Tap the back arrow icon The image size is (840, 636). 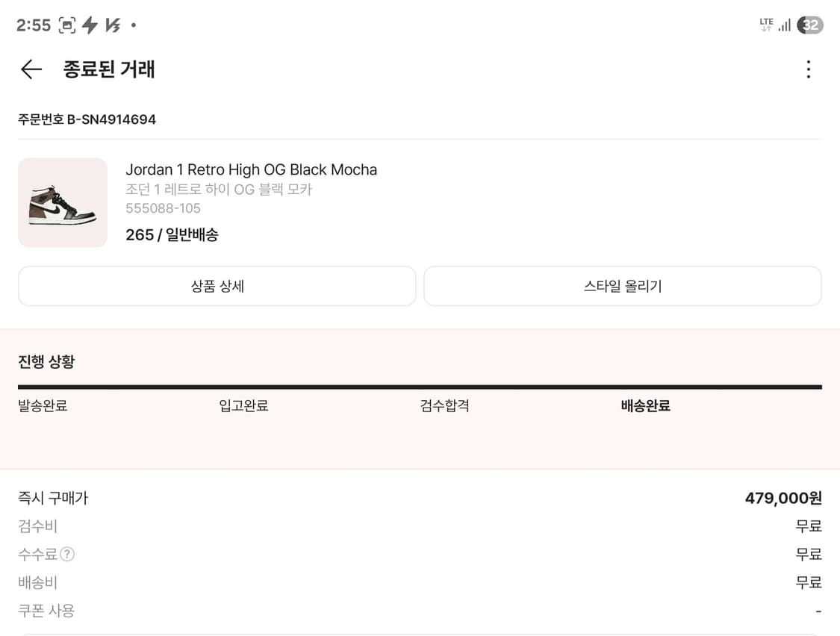pyautogui.click(x=31, y=69)
